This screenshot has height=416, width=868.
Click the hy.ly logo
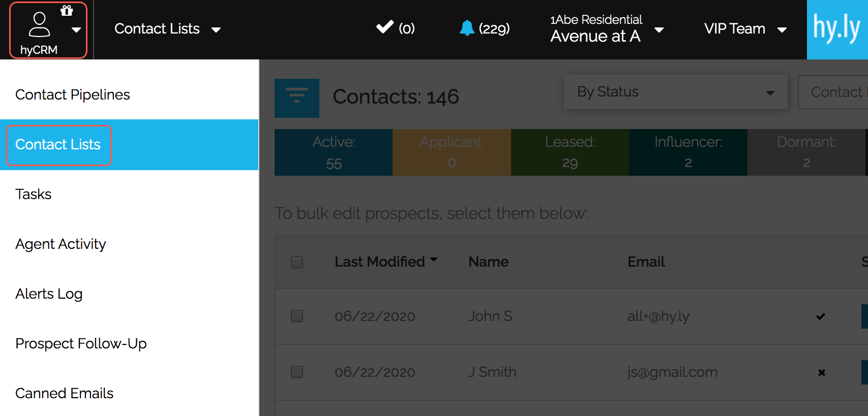coord(837,29)
